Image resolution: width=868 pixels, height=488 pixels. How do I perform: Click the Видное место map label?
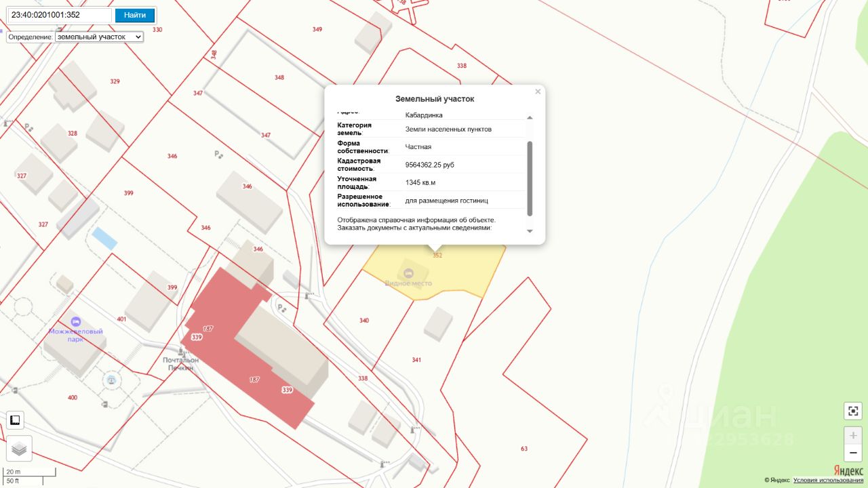[408, 283]
